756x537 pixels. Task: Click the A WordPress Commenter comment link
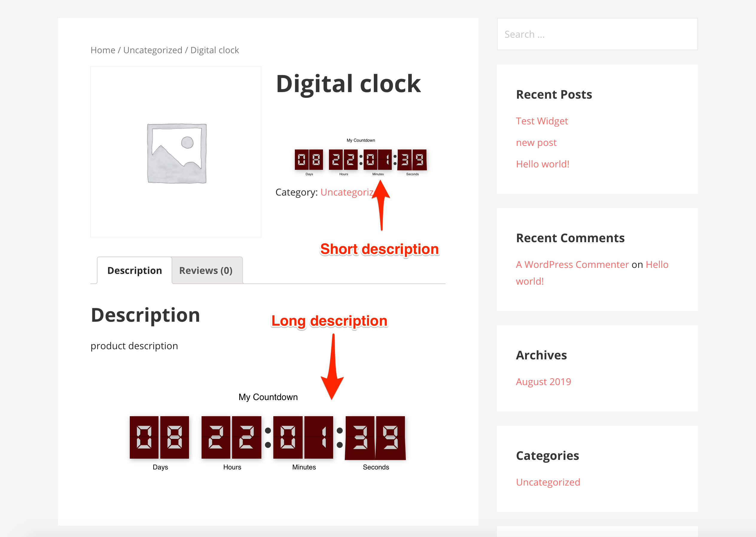[x=572, y=264]
